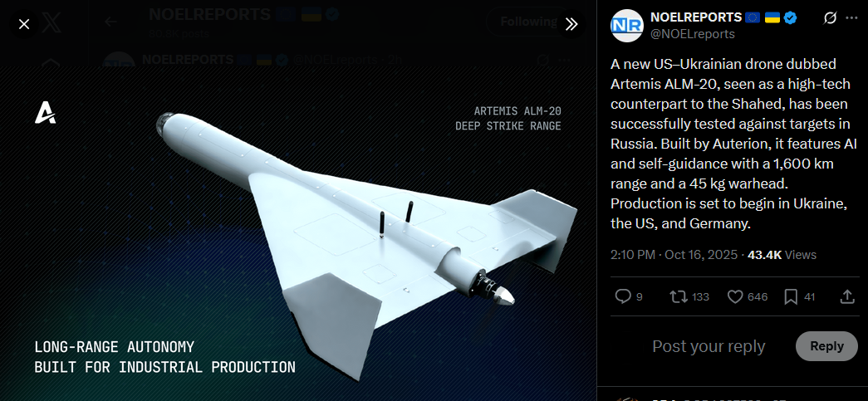Close the image viewer with X icon
Viewport: 868px width, 401px height.
click(x=24, y=24)
